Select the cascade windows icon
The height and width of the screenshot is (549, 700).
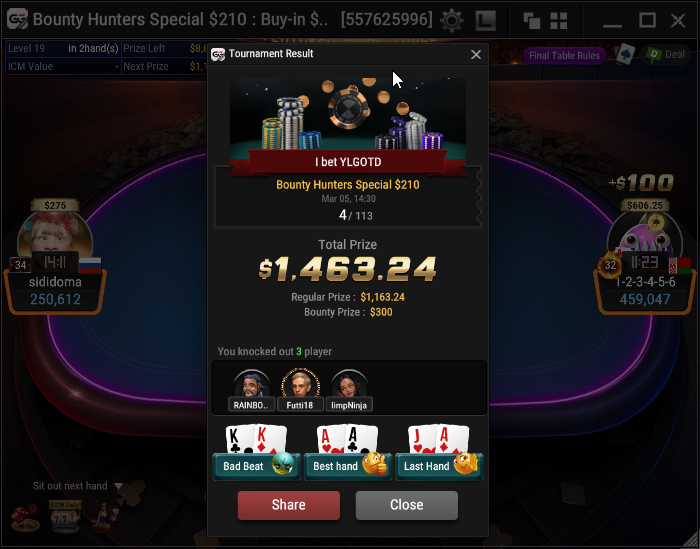532,21
